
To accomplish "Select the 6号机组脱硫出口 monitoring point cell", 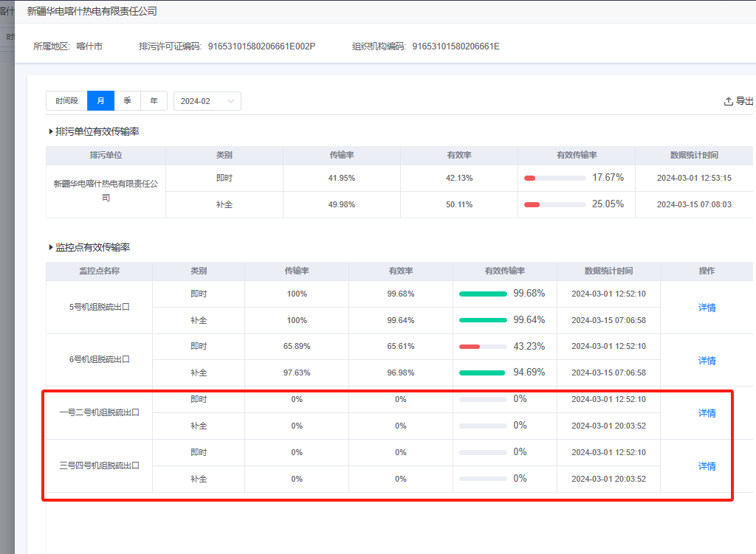I will tap(100, 360).
